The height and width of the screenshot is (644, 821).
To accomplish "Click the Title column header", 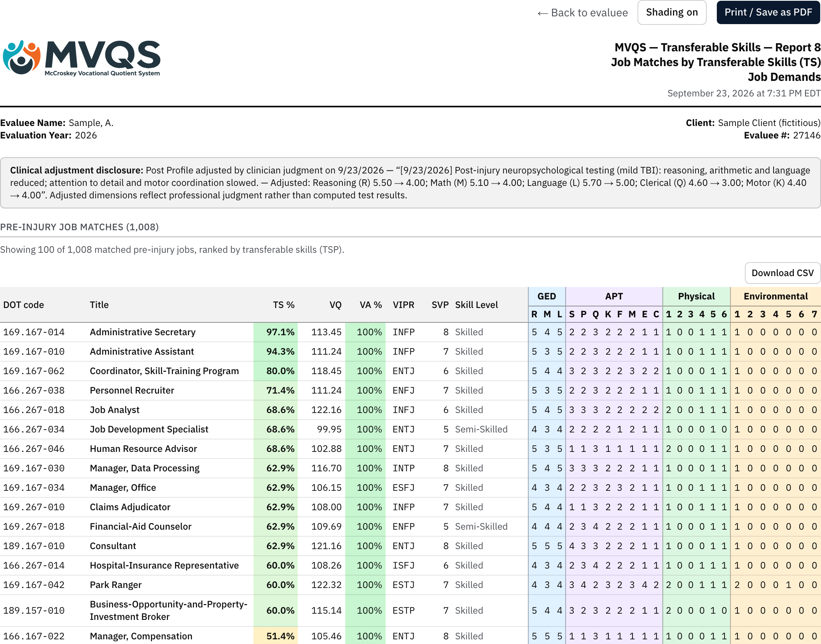I will point(99,305).
